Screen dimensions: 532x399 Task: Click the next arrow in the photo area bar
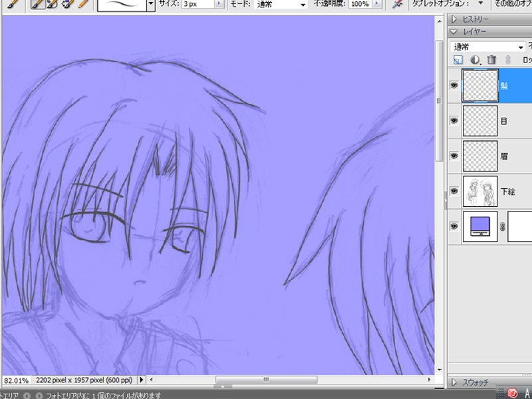39,396
